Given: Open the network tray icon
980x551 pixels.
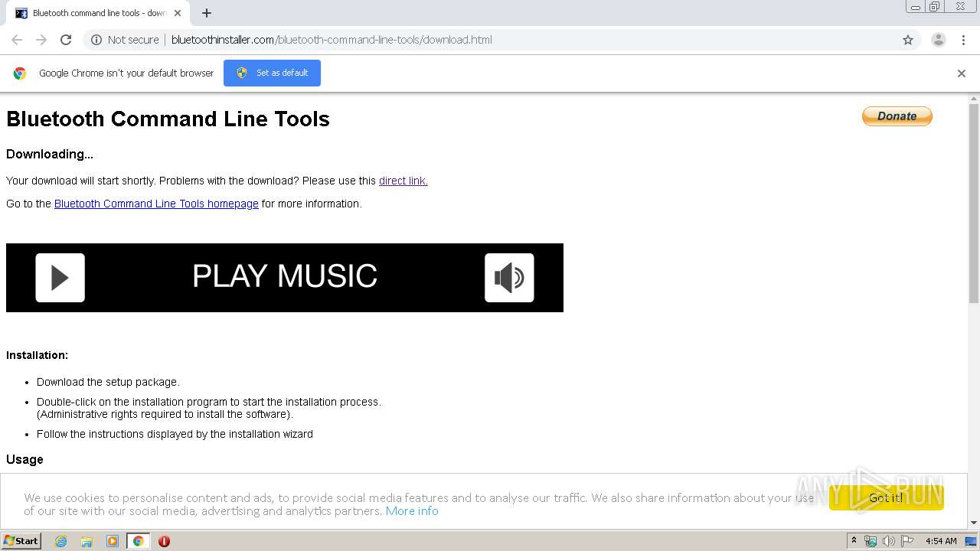Looking at the screenshot, I should pos(871,541).
